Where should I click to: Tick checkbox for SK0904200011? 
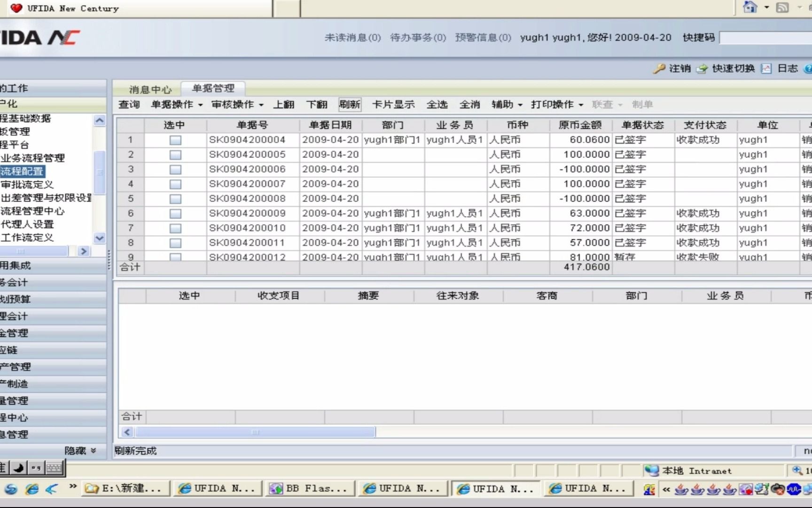coord(175,243)
